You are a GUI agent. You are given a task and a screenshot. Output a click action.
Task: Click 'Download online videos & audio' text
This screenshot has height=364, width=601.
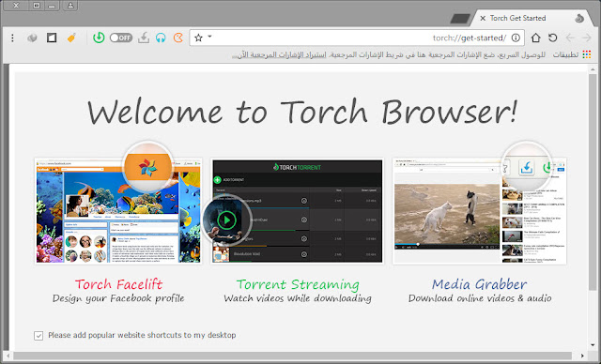[x=480, y=298]
